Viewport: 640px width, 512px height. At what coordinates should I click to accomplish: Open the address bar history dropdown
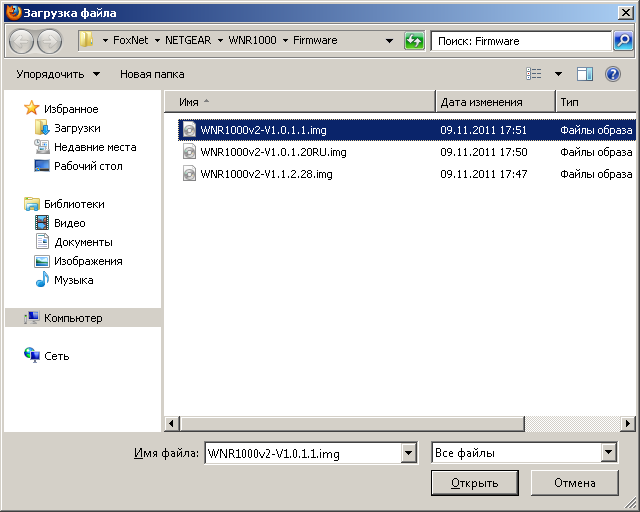pyautogui.click(x=389, y=41)
